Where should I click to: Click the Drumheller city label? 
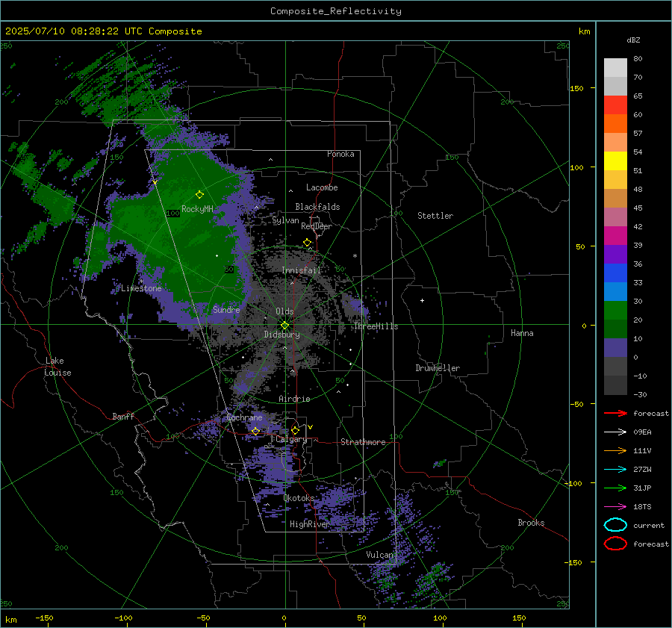(x=438, y=368)
